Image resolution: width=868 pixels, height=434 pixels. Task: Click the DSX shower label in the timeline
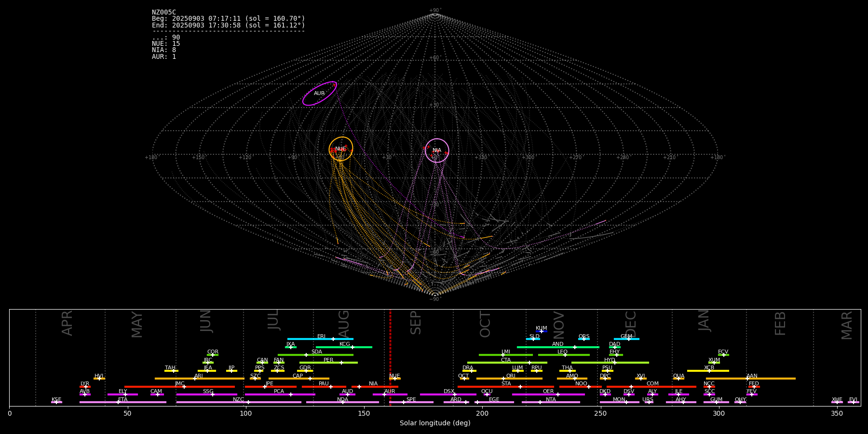coord(449,392)
